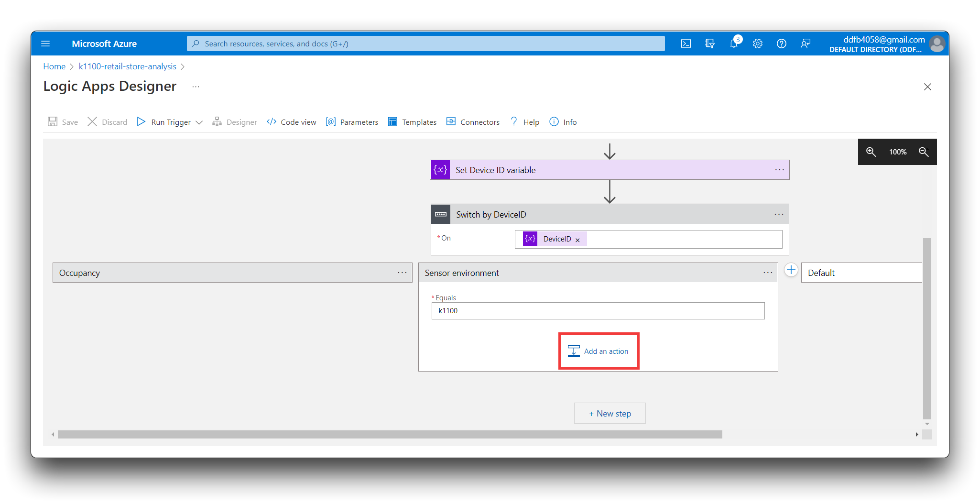Viewport: 980px width, 504px height.
Task: Open the account avatar menu
Action: click(x=937, y=44)
